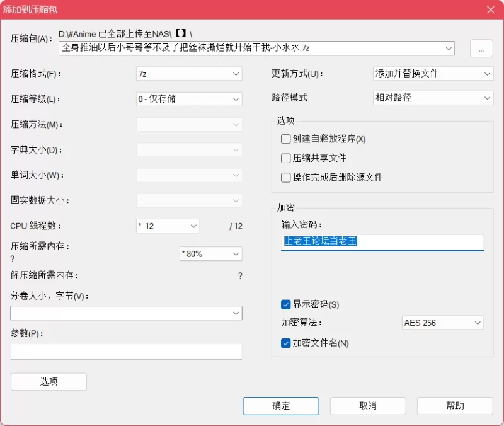Open the 加密算法 AES-256 dropdown

click(x=443, y=323)
